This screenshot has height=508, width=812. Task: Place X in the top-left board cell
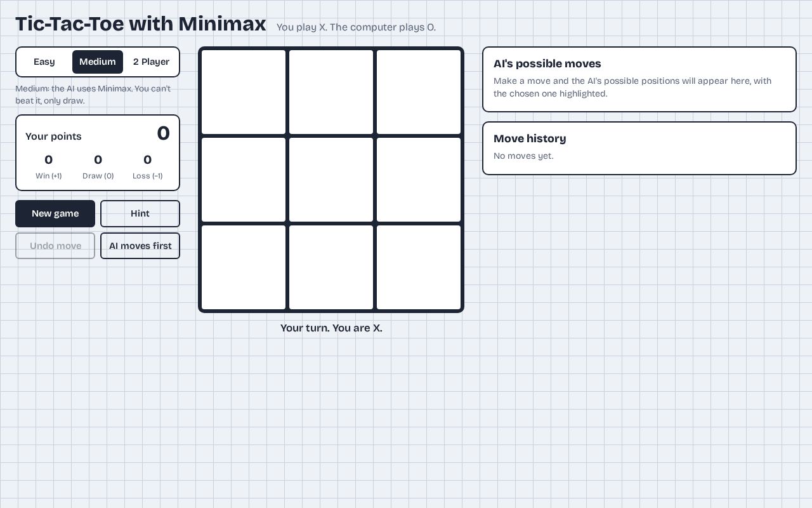[x=244, y=92]
